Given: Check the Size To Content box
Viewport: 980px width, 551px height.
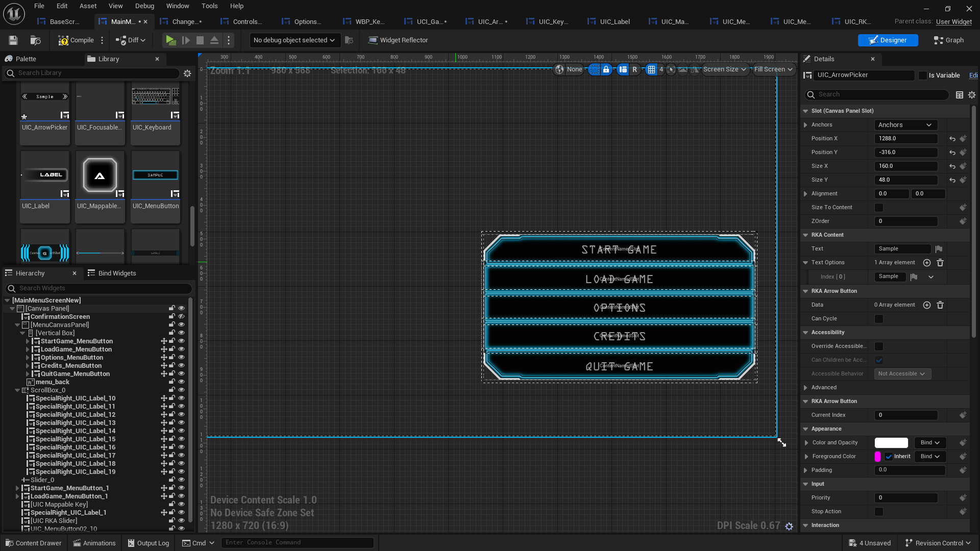Looking at the screenshot, I should pyautogui.click(x=879, y=208).
